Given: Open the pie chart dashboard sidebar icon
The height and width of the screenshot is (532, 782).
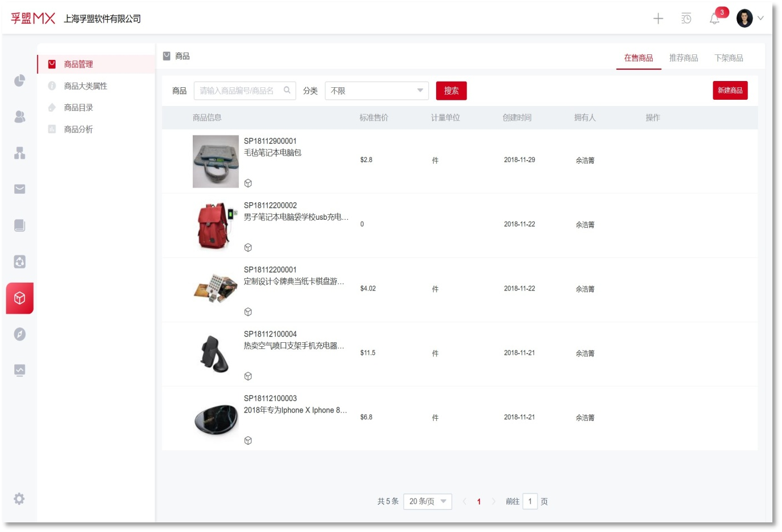Looking at the screenshot, I should (19, 80).
